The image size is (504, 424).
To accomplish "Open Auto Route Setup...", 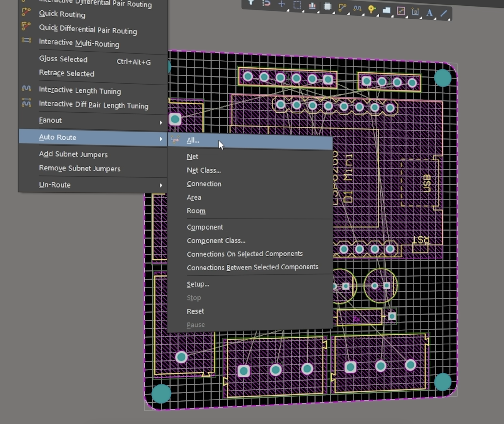I will tap(198, 284).
